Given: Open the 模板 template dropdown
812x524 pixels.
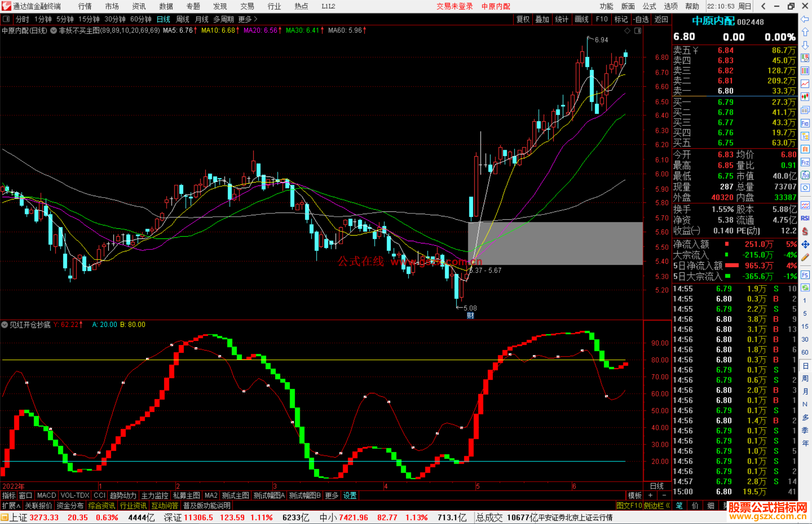Looking at the screenshot, I should pyautogui.click(x=635, y=495).
